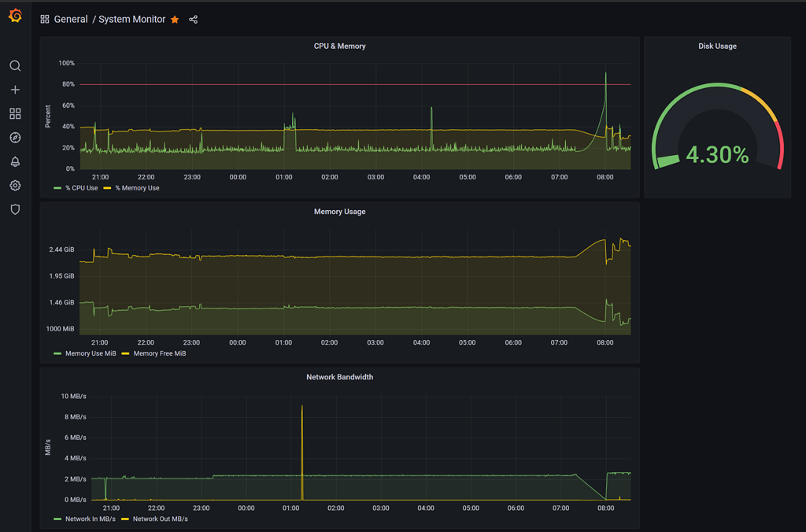Toggle the % CPU Use legend series
This screenshot has height=532, width=806.
pyautogui.click(x=81, y=188)
